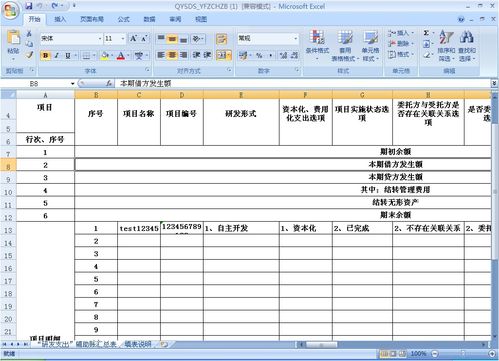Click the Clear eraser icon
The height and width of the screenshot is (361, 499).
pos(426,54)
